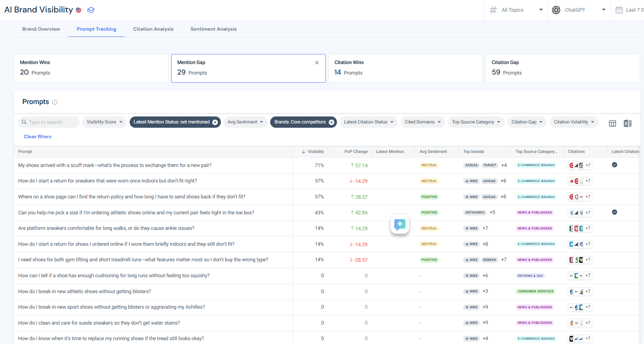The image size is (644, 344).
Task: Open the platform sneakers comfort prompt
Action: point(106,228)
